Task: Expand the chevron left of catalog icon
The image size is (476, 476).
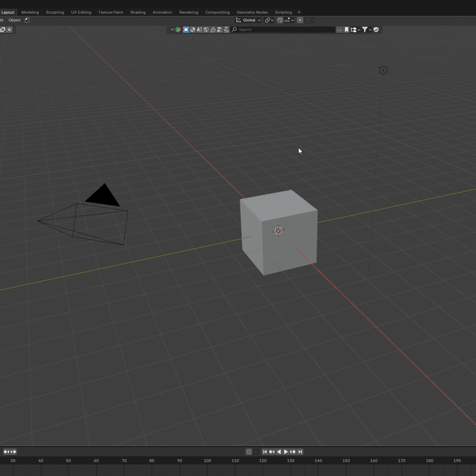Action: (x=172, y=30)
